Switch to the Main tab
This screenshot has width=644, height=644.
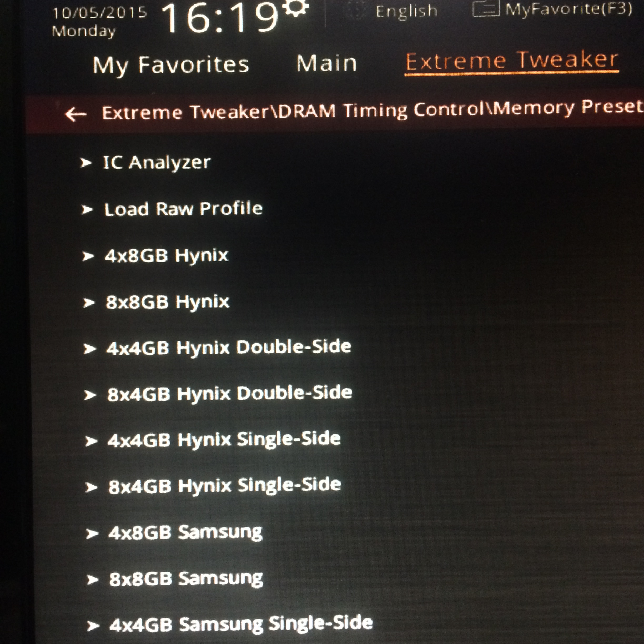click(x=326, y=63)
